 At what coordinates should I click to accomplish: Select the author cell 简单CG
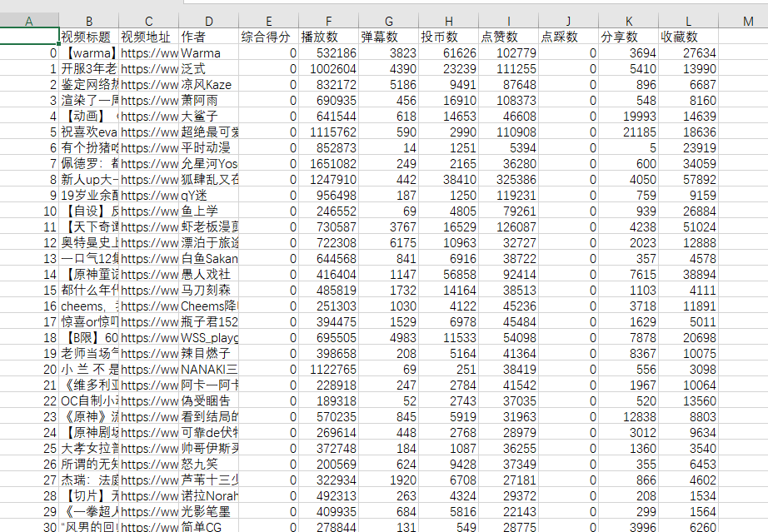pyautogui.click(x=208, y=527)
